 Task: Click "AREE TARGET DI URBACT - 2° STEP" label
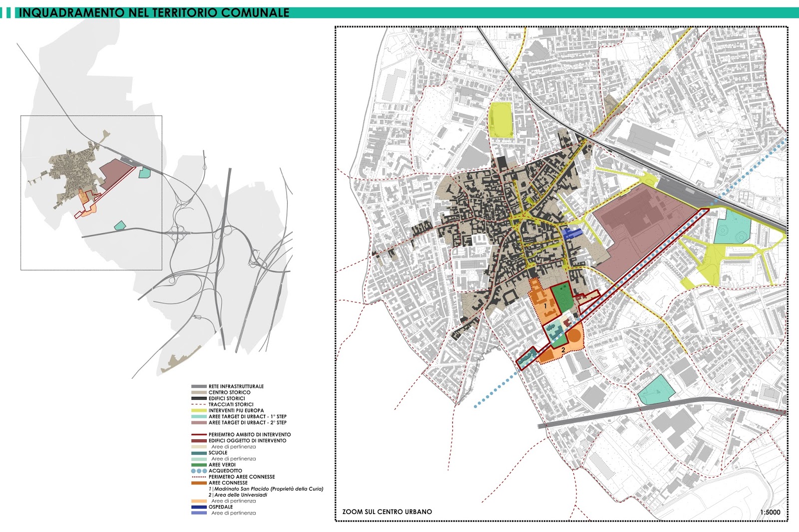tap(248, 422)
